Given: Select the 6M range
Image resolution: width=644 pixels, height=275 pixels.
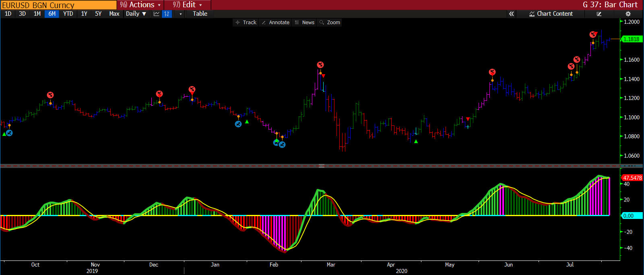Looking at the screenshot, I should pos(52,14).
